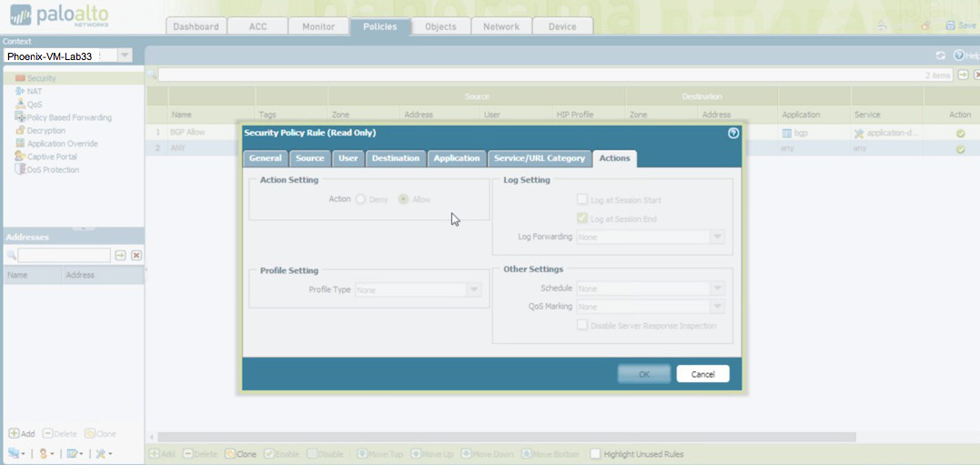This screenshot has width=980, height=465.
Task: Open the Monitor top tab
Action: [318, 26]
